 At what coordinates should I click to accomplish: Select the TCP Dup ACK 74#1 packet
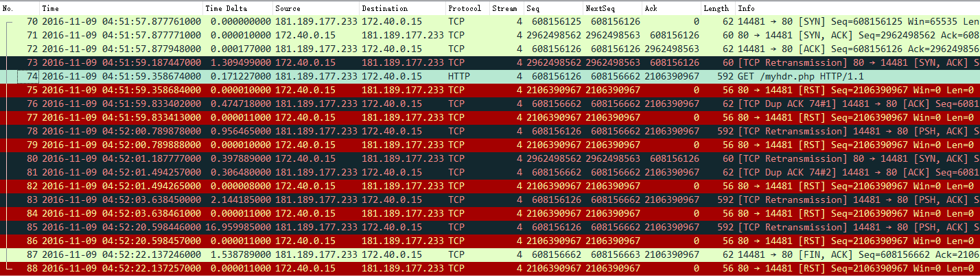[x=490, y=104]
